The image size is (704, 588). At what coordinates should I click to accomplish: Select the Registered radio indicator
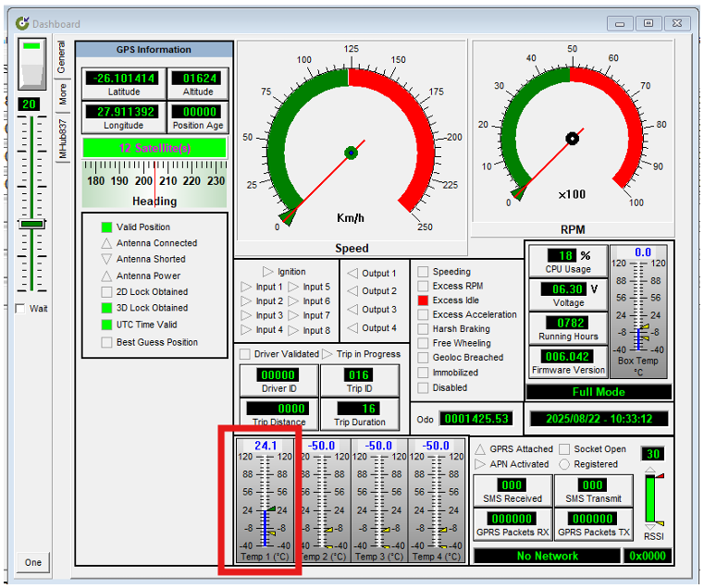tap(565, 464)
